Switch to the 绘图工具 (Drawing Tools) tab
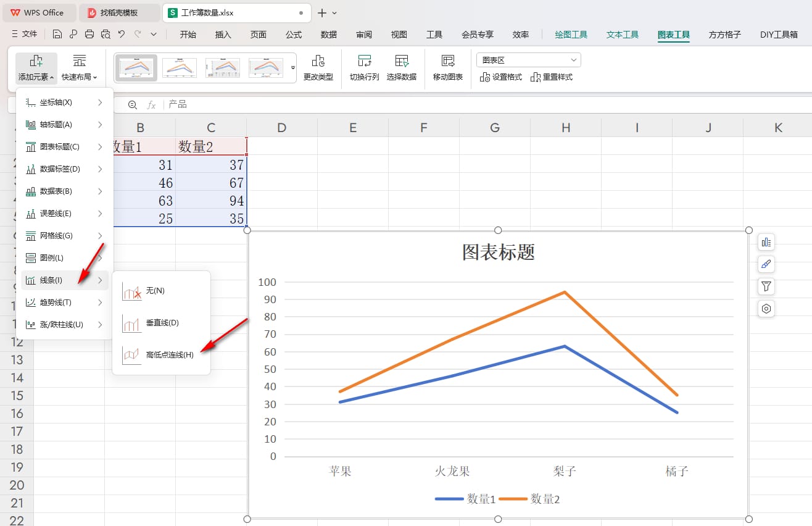The width and height of the screenshot is (812, 526). [x=571, y=35]
